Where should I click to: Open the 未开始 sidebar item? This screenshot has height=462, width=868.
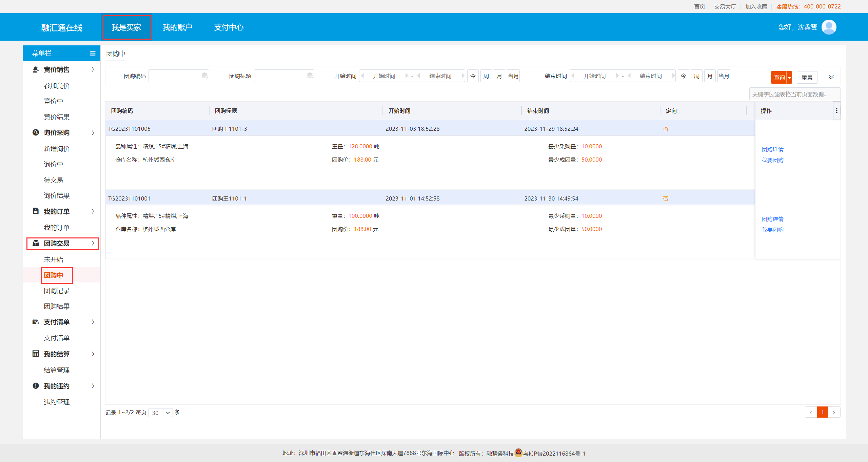click(x=53, y=259)
